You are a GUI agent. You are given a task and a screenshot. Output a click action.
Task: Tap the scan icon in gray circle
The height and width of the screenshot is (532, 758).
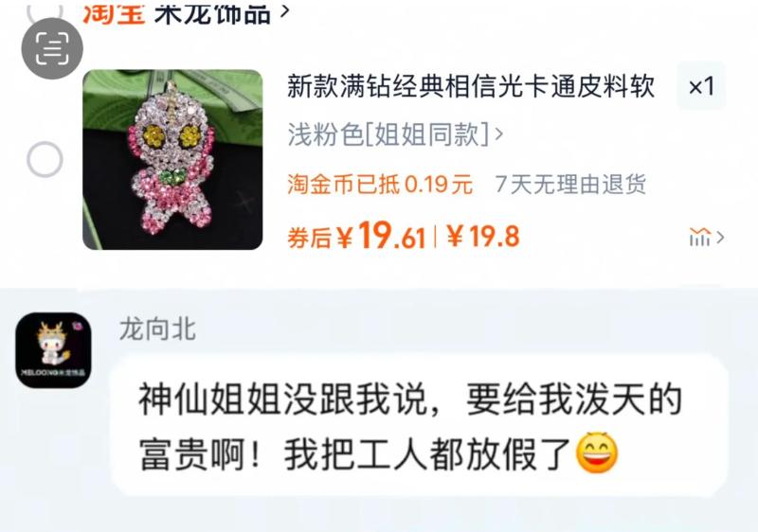[52, 48]
